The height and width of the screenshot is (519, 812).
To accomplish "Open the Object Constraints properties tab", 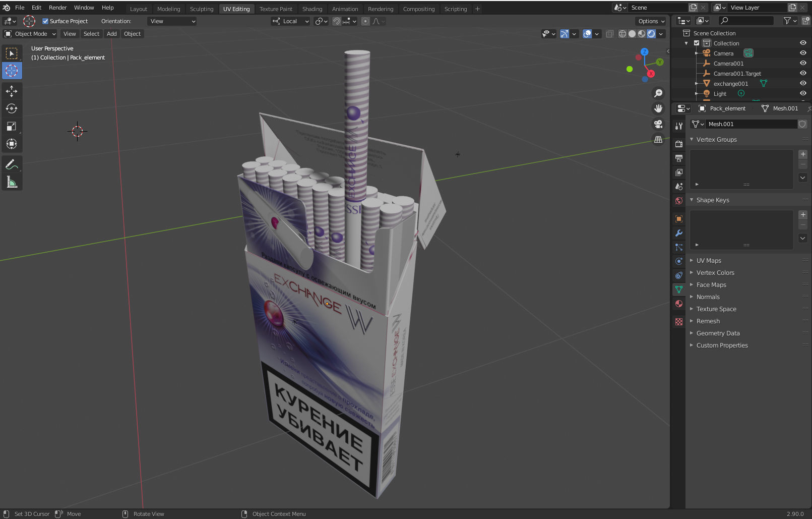I will click(x=679, y=275).
